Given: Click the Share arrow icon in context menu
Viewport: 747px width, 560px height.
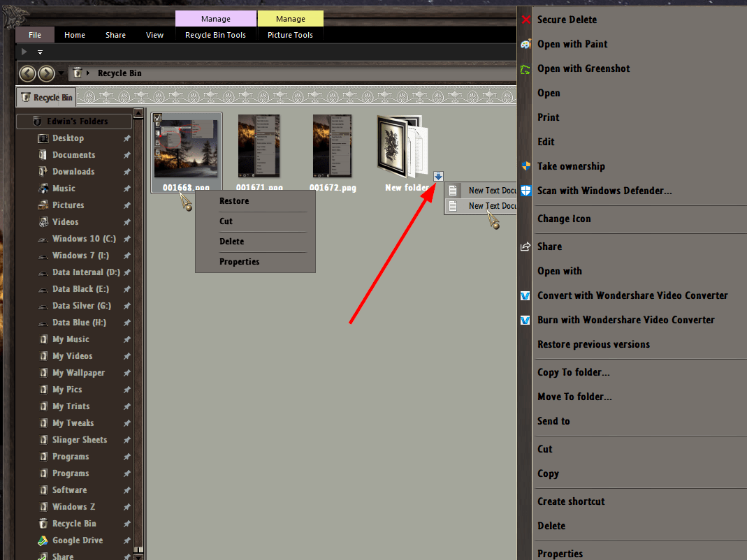Looking at the screenshot, I should coord(525,246).
